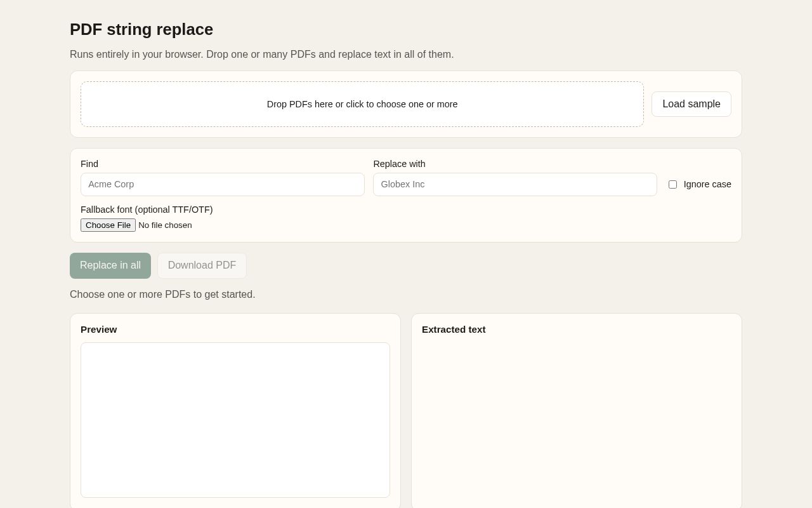Click the Download PDF button
Viewport: 812px width, 508px height.
pos(202,265)
